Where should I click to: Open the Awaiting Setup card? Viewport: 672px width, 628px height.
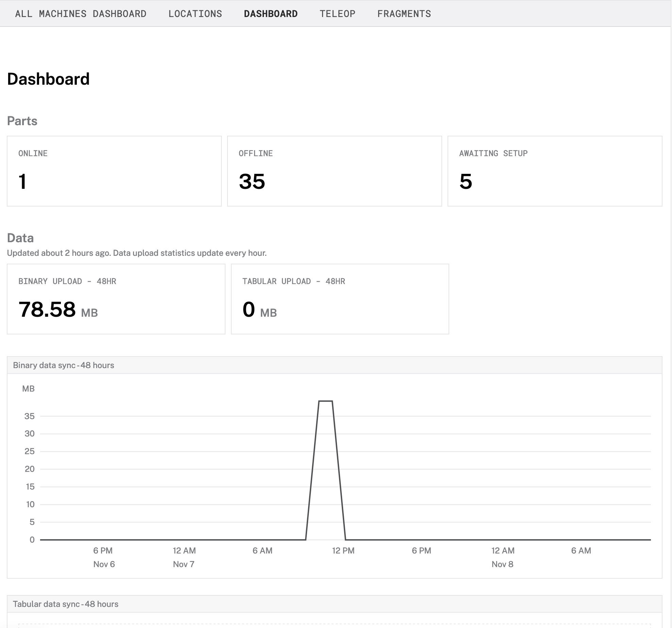[555, 171]
